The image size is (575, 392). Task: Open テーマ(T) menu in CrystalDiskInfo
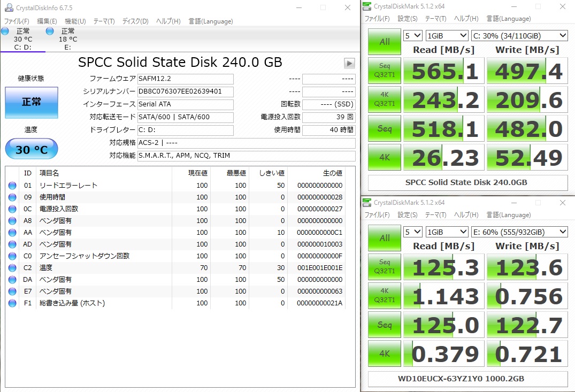(104, 21)
